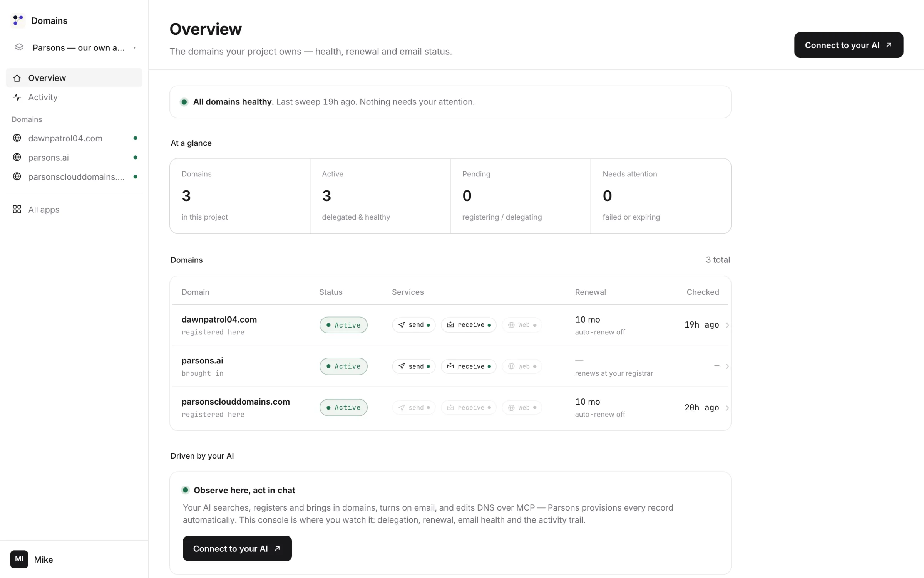The width and height of the screenshot is (924, 578).
Task: Click the green dot by All domains healthy
Action: click(x=184, y=102)
